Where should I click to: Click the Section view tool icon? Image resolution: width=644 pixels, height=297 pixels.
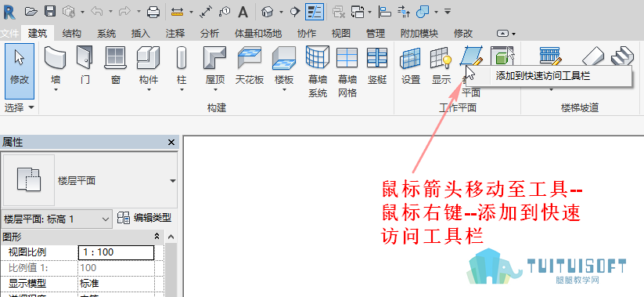click(294, 13)
